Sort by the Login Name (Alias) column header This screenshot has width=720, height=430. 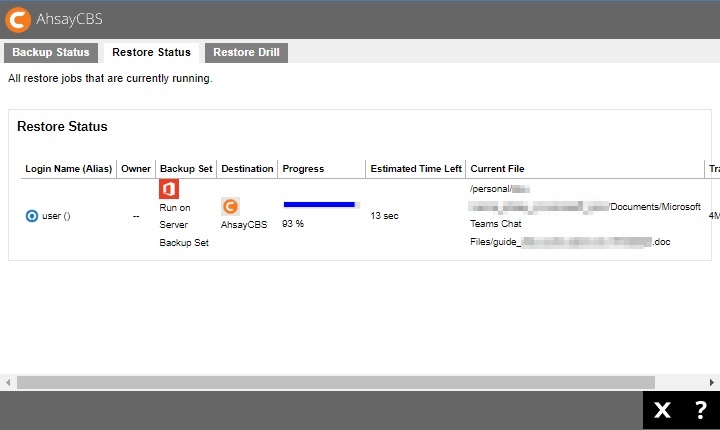click(x=69, y=169)
